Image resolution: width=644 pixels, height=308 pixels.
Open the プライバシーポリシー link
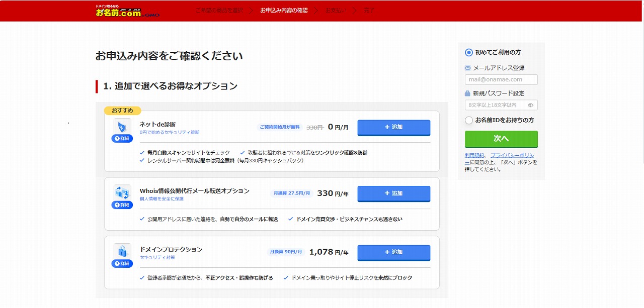point(512,155)
